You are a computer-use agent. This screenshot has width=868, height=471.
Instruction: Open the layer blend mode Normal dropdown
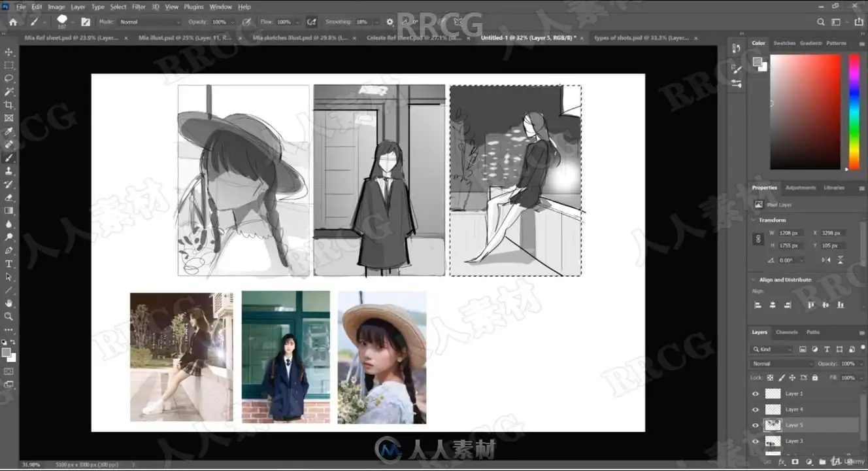781,364
